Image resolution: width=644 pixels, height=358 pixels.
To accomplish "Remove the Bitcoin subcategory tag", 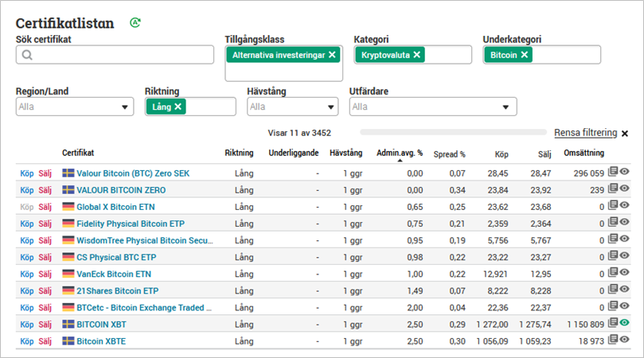I will 525,55.
